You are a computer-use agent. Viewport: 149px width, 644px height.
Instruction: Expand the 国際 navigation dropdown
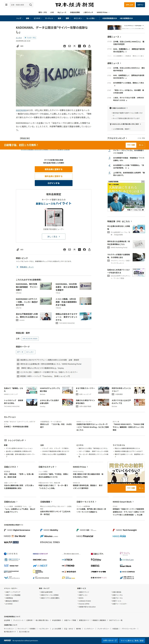pyautogui.click(x=68, y=18)
